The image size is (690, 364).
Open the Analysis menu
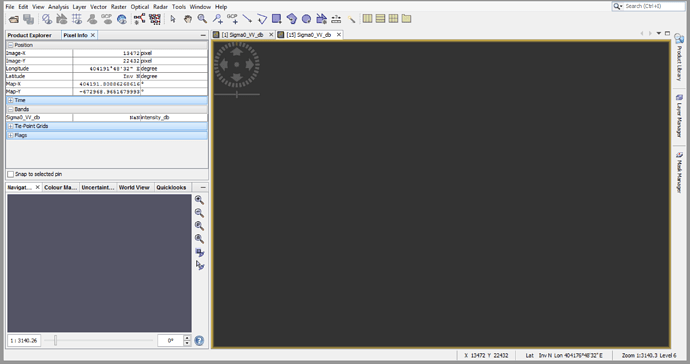tap(58, 7)
